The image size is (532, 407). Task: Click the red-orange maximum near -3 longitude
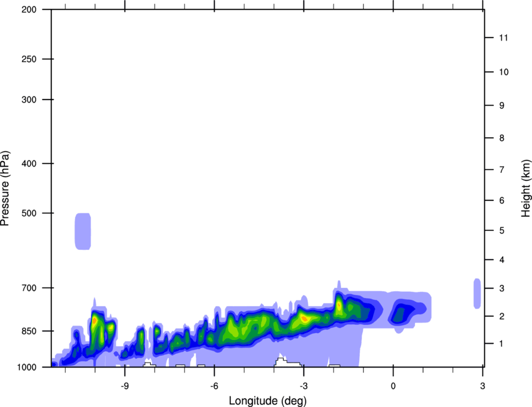coord(304,319)
